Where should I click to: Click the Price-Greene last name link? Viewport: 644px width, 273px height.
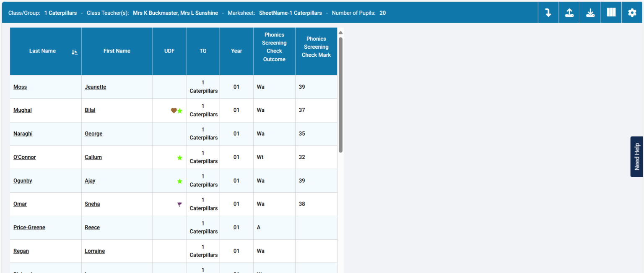coord(29,228)
